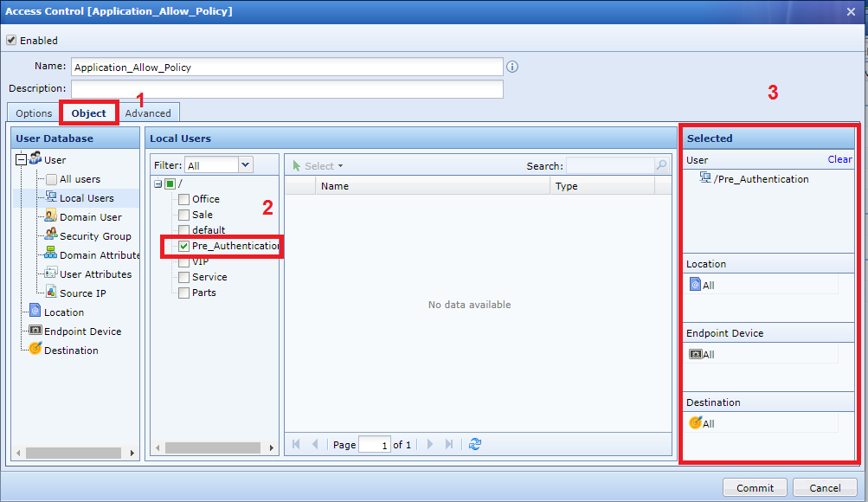
Task: Select Local Users in User Database
Action: click(87, 198)
